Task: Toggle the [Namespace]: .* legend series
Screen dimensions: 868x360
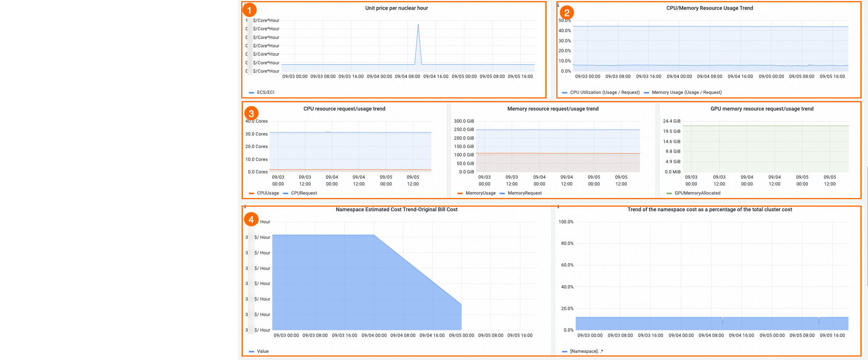Action: pos(587,351)
